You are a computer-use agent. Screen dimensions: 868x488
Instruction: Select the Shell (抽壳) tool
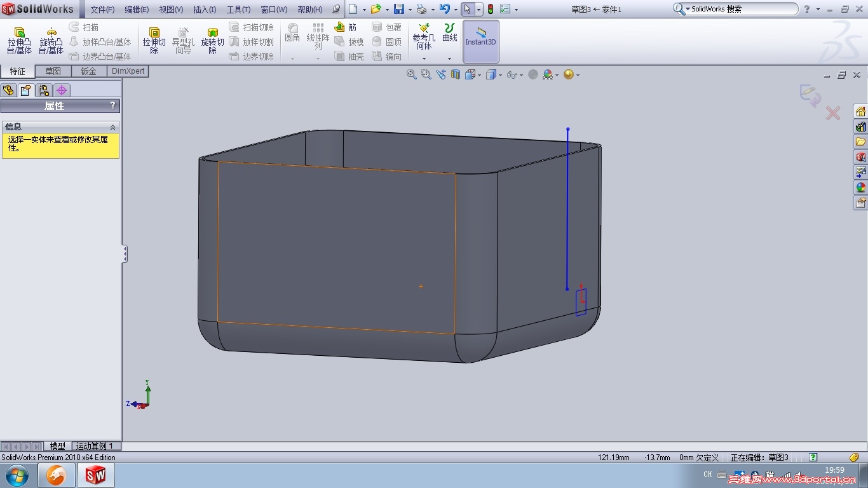point(349,57)
